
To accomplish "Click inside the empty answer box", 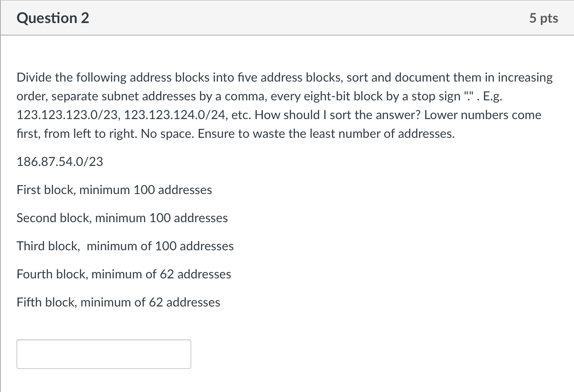I will point(103,354).
